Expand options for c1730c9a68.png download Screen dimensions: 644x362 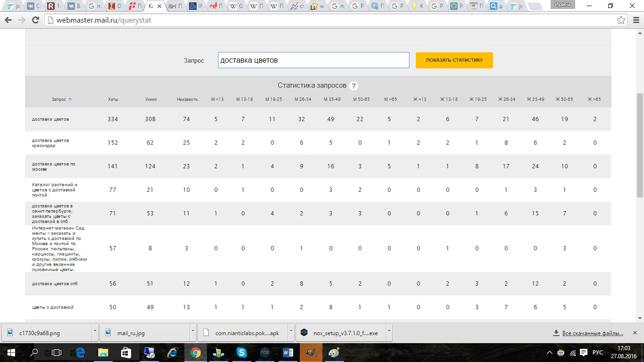tap(95, 333)
